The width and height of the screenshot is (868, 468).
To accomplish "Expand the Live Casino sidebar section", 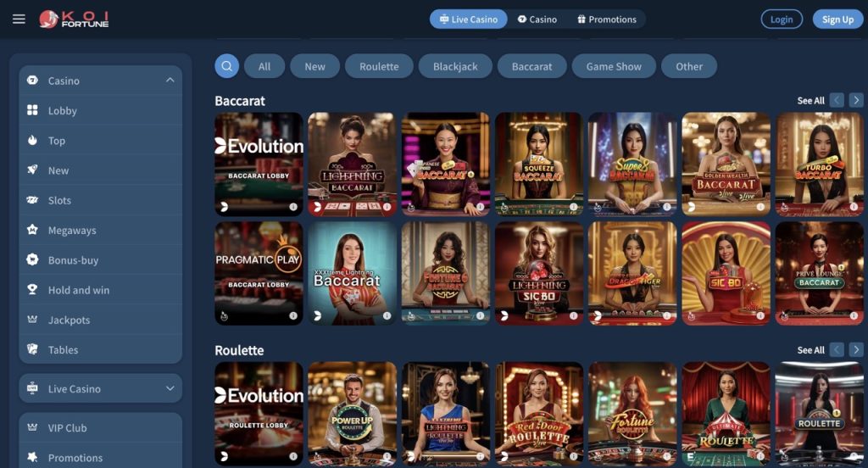I will [x=170, y=388].
